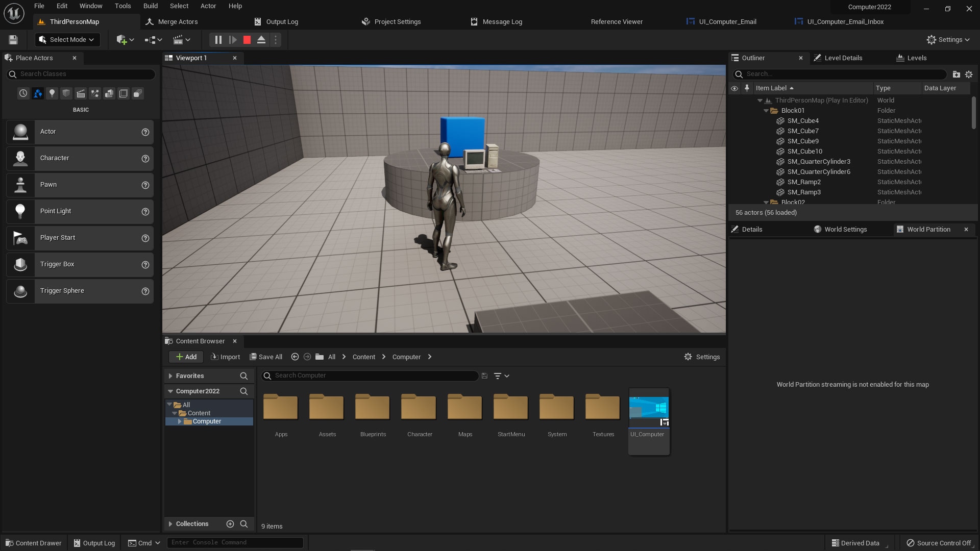Screen dimensions: 980x551
Task: Stop the Play In Editor session
Action: [x=247, y=39]
